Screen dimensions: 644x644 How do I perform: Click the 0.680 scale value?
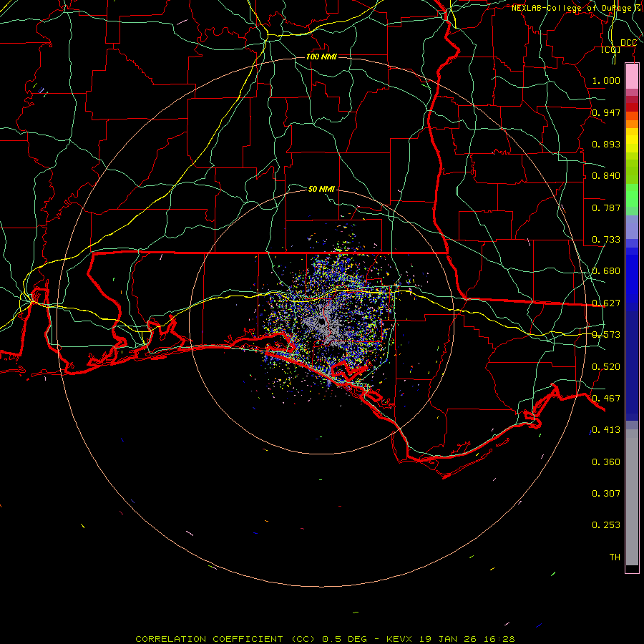tap(606, 271)
